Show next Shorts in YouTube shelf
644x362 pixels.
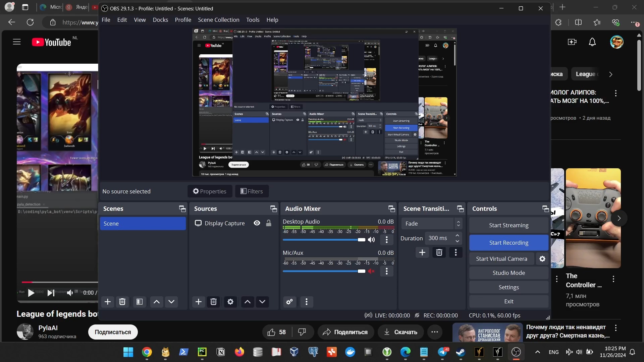[619, 218]
